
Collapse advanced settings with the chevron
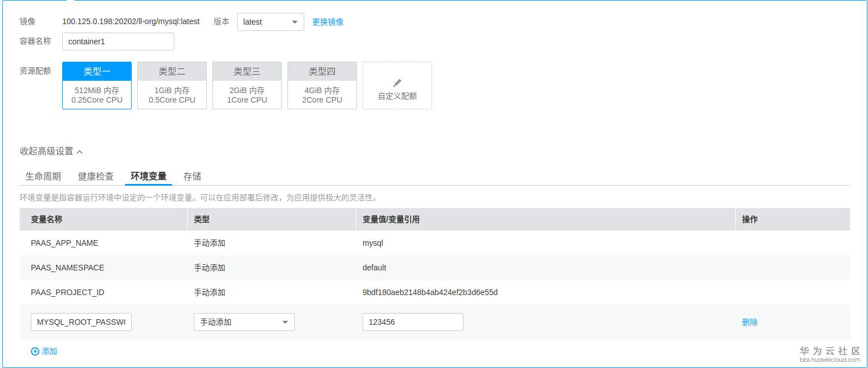(x=80, y=151)
